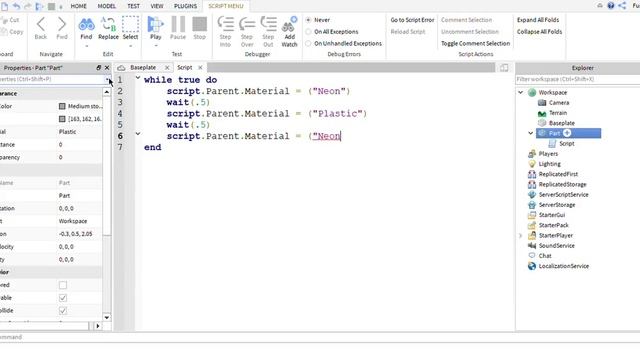
Task: Open the dropdown under Select
Action: [x=130, y=46]
